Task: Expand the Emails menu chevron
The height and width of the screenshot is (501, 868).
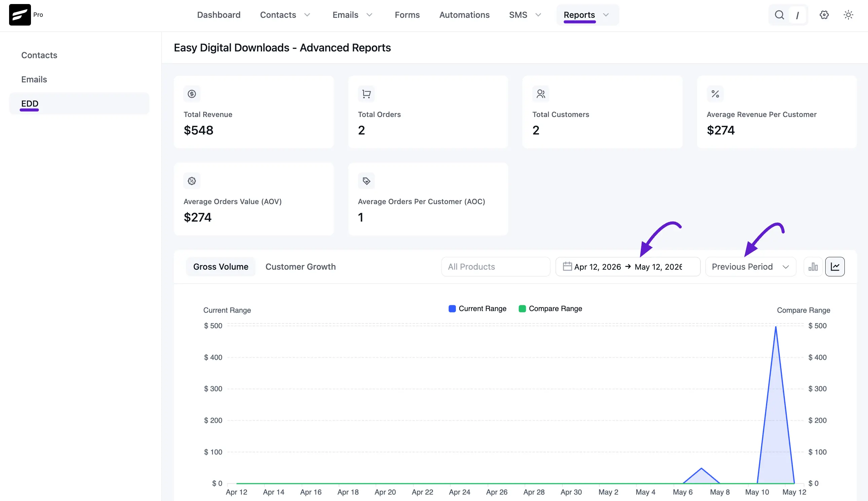Action: [x=369, y=15]
